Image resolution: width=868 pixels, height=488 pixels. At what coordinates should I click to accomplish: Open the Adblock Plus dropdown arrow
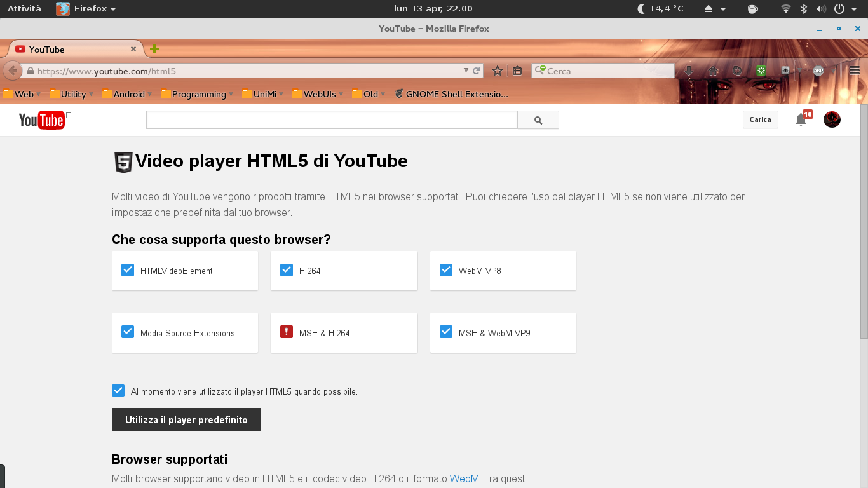[834, 71]
